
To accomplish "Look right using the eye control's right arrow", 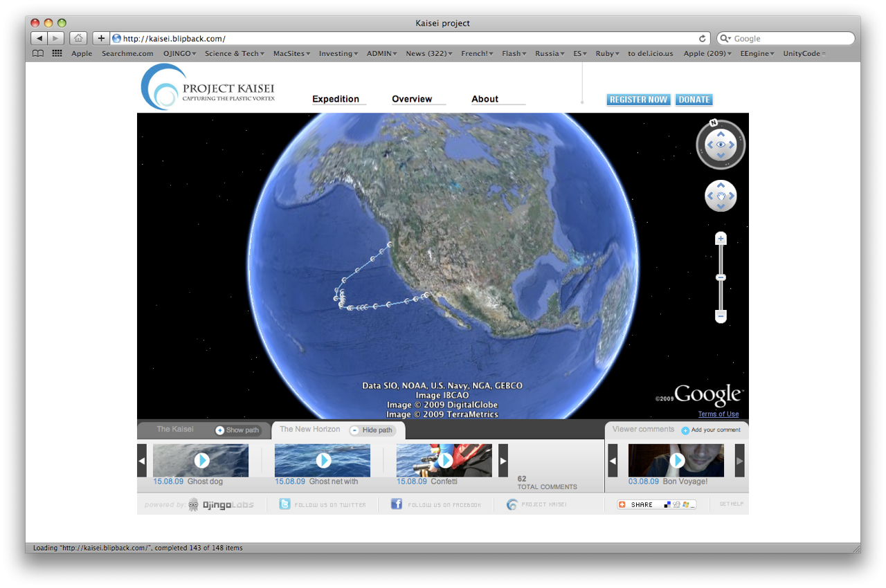I will 732,145.
